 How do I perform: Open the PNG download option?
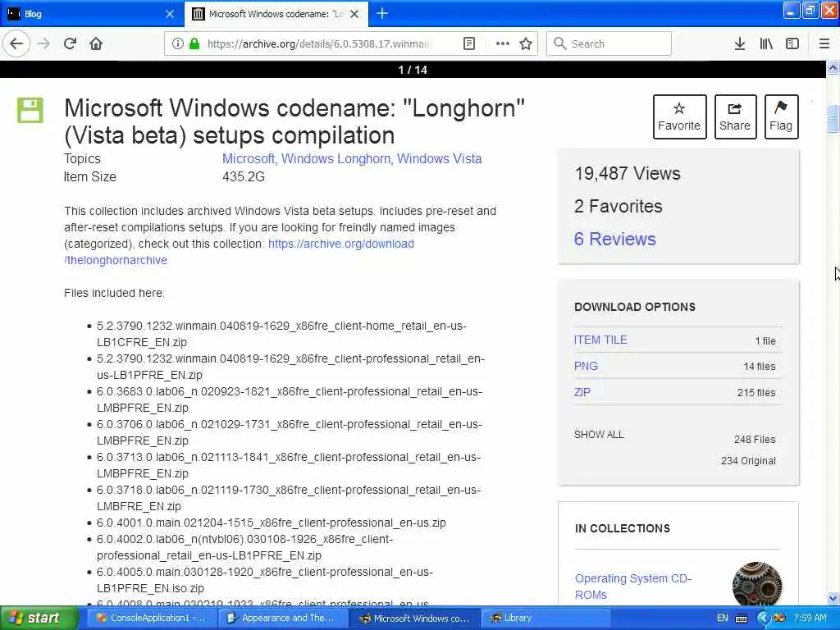tap(586, 366)
